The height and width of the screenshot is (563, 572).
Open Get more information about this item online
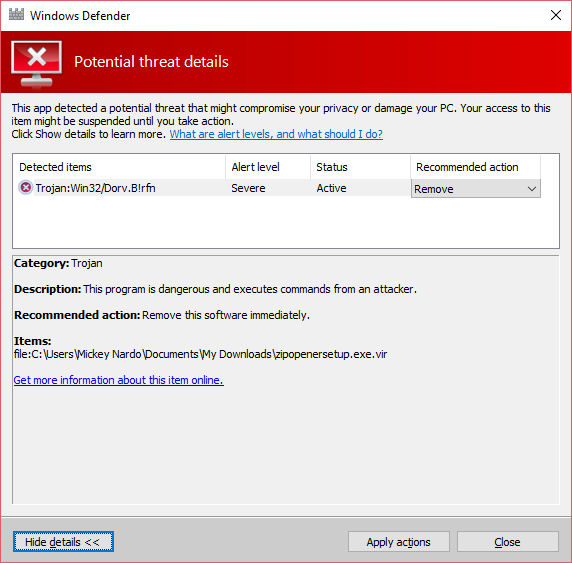click(x=119, y=380)
